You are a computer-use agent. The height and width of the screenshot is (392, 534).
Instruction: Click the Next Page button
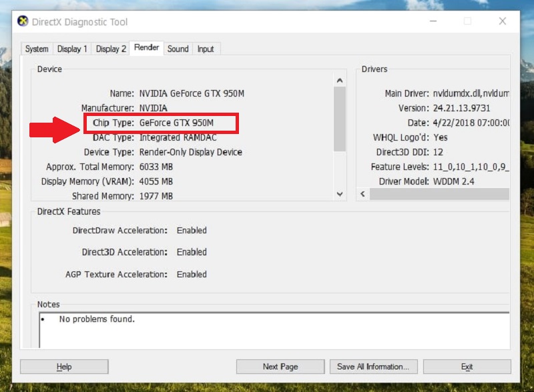[280, 366]
